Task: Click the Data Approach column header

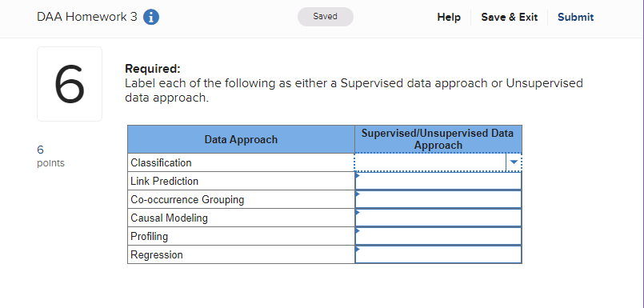Action: (241, 140)
